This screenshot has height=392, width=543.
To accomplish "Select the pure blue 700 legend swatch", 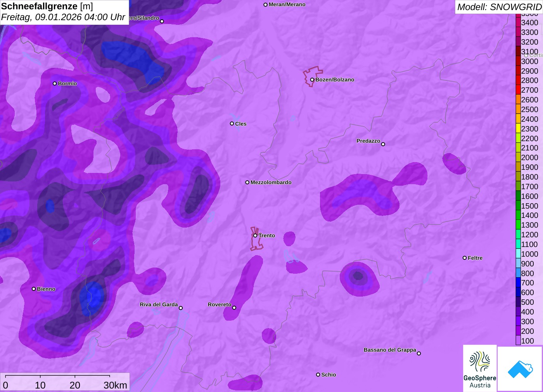I will tap(518, 283).
